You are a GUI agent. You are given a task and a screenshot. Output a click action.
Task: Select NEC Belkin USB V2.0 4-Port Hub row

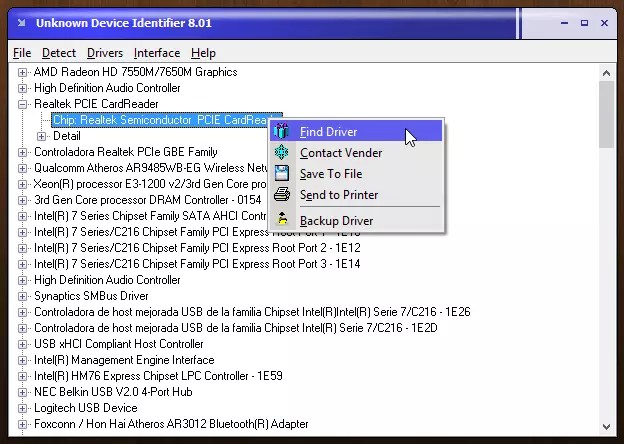coord(113,392)
